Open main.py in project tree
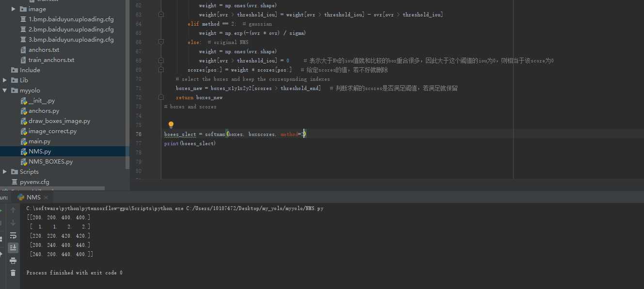This screenshot has height=289, width=644. [x=39, y=141]
